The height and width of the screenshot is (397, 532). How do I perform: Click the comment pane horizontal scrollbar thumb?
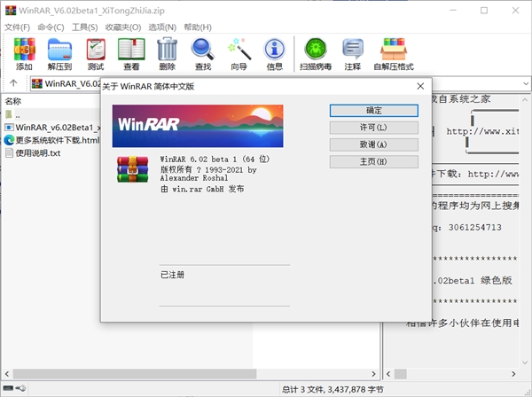coord(401,374)
